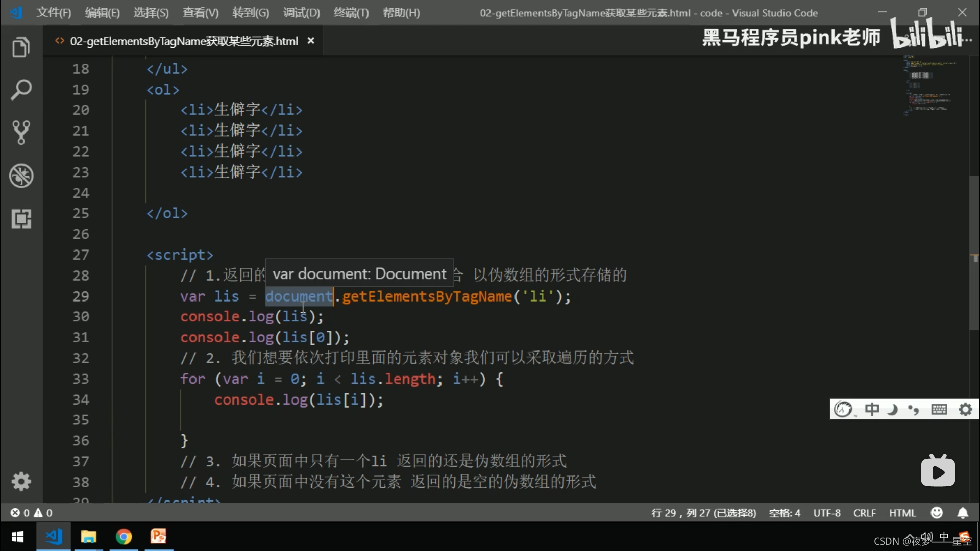The height and width of the screenshot is (551, 980).
Task: Open the Search panel icon
Action: click(x=21, y=90)
